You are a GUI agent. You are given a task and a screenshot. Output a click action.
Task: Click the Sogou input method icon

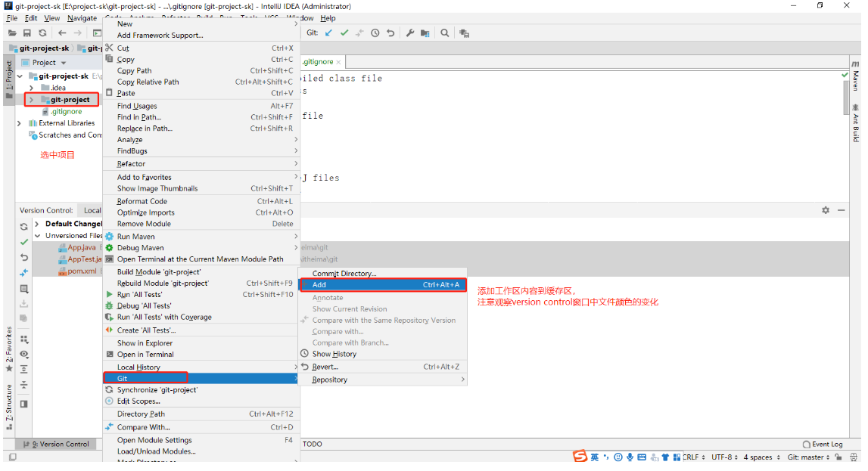click(x=580, y=457)
